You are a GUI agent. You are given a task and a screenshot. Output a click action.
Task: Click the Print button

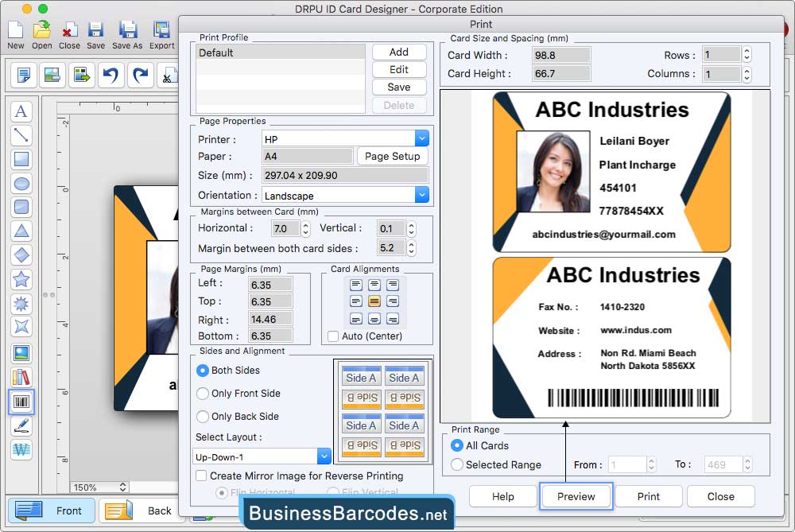tap(649, 496)
